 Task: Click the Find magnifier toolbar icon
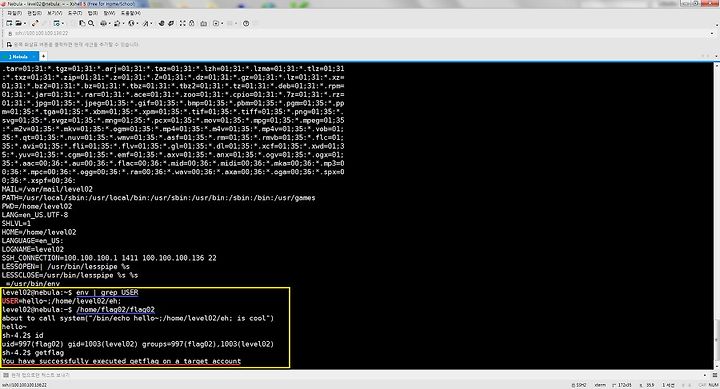coord(91,23)
